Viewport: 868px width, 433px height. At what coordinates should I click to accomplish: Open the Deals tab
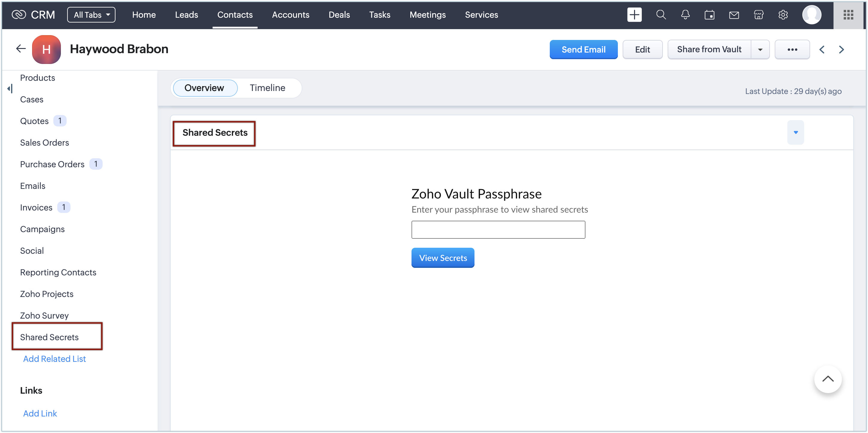339,14
